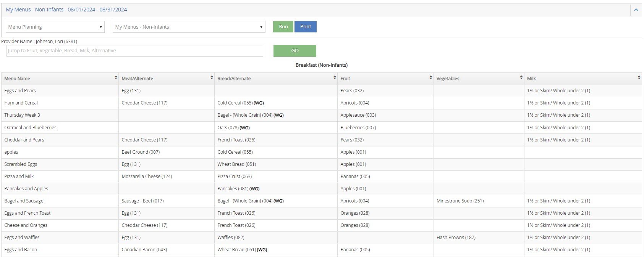The height and width of the screenshot is (257, 644).
Task: Sort by Bread/Alternate column arrows
Action: click(x=335, y=77)
